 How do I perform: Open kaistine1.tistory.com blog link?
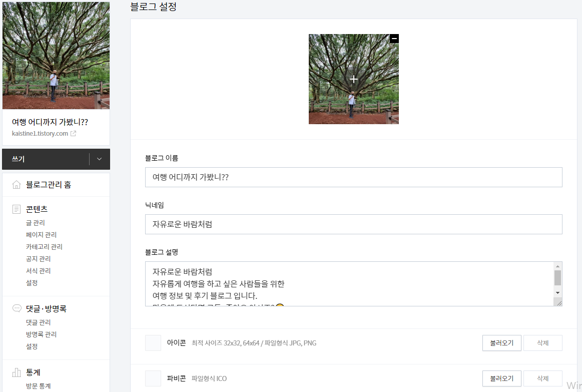pyautogui.click(x=40, y=134)
